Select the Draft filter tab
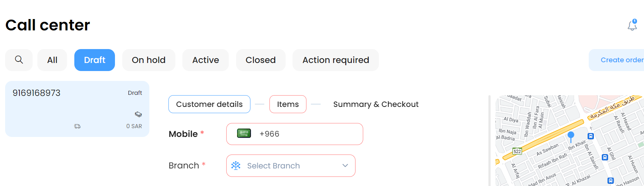This screenshot has width=644, height=186. click(x=94, y=60)
